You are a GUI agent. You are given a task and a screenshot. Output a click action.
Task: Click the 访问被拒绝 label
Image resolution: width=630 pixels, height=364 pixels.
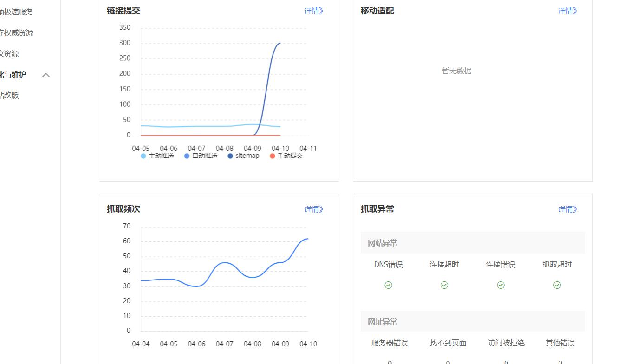click(506, 343)
